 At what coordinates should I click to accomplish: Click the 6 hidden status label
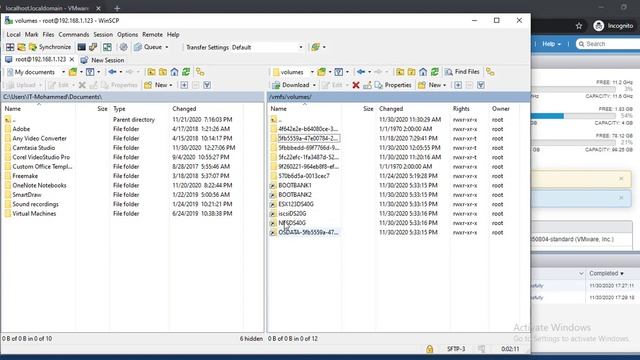click(251, 339)
